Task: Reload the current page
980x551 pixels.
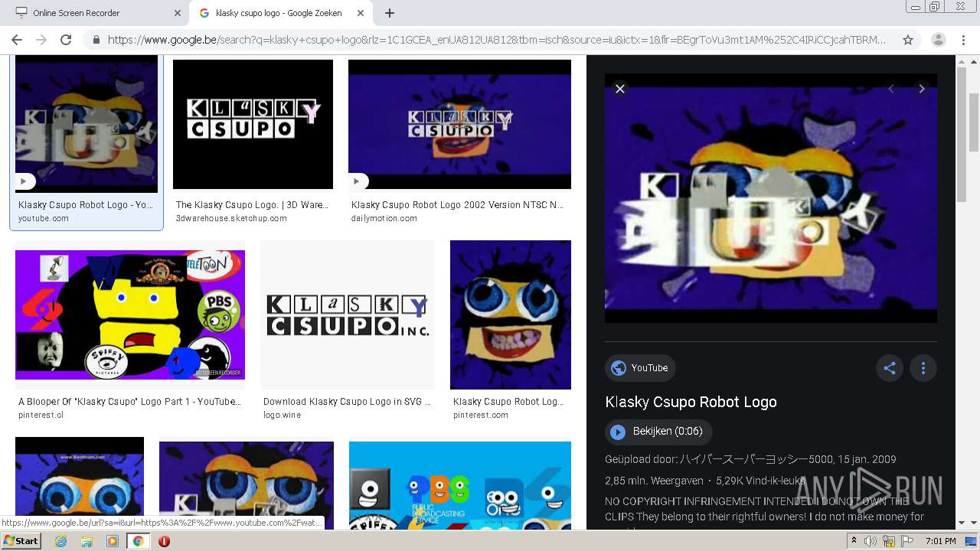Action: click(x=66, y=40)
